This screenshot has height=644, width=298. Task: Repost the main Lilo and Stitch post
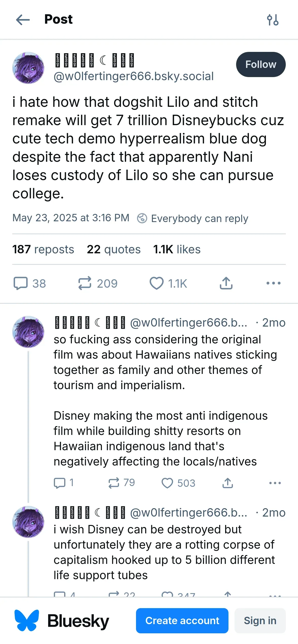coord(85,283)
